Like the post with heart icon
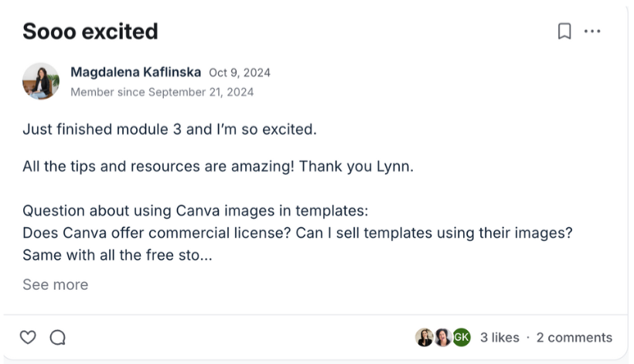This screenshot has width=634, height=364. (x=28, y=337)
